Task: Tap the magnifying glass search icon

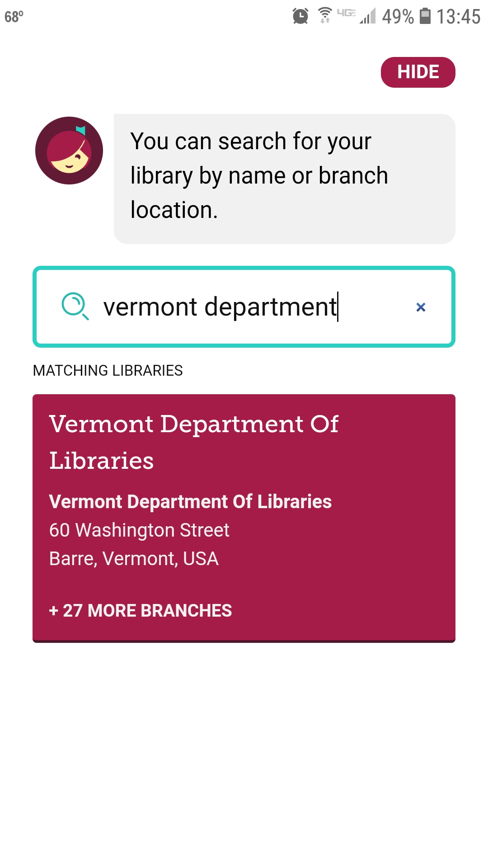Action: (75, 306)
